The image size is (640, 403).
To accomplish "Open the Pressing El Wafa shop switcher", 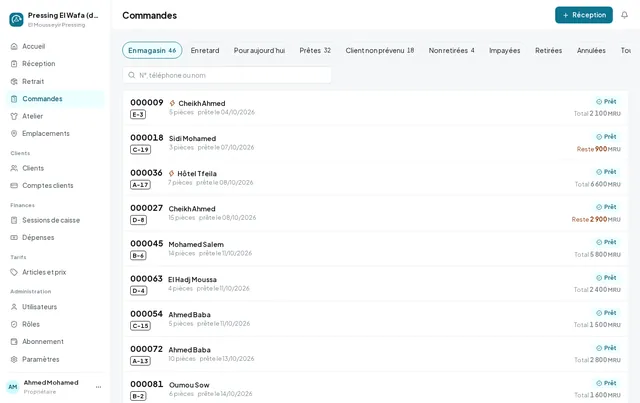I will (55, 19).
